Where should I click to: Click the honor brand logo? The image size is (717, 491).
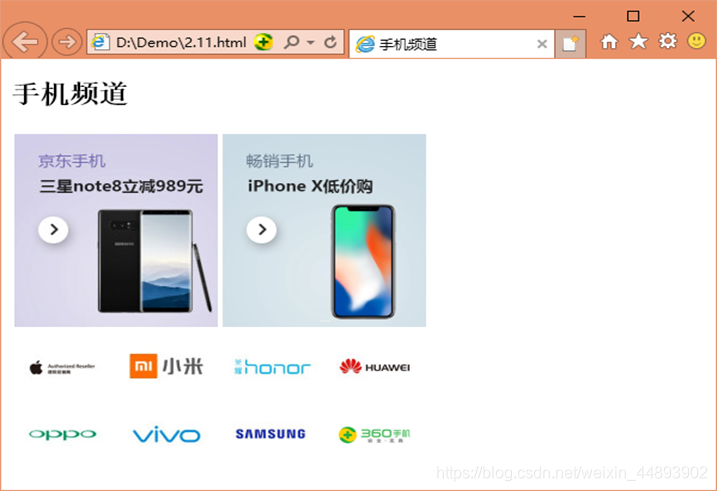[x=273, y=367]
